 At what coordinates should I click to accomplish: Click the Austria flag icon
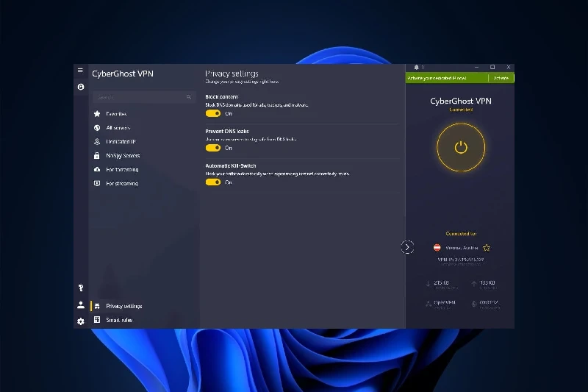tap(437, 248)
